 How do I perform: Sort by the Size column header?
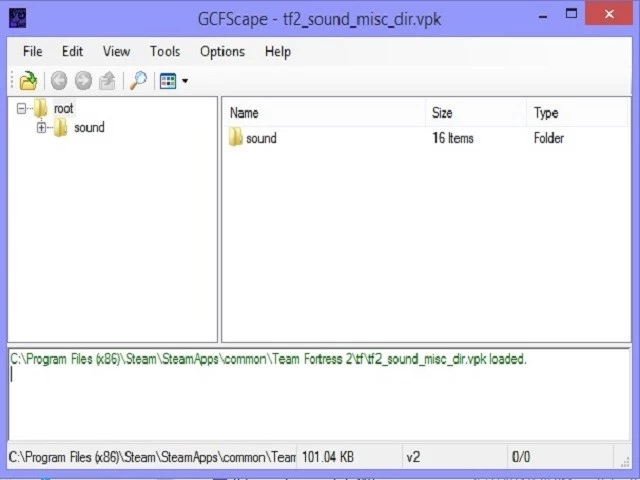click(x=476, y=113)
